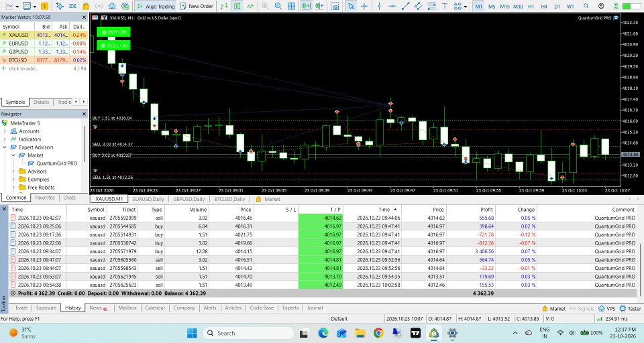This screenshot has width=644, height=343.
Task: Open the Signals radio wave icon
Action: (99, 6)
